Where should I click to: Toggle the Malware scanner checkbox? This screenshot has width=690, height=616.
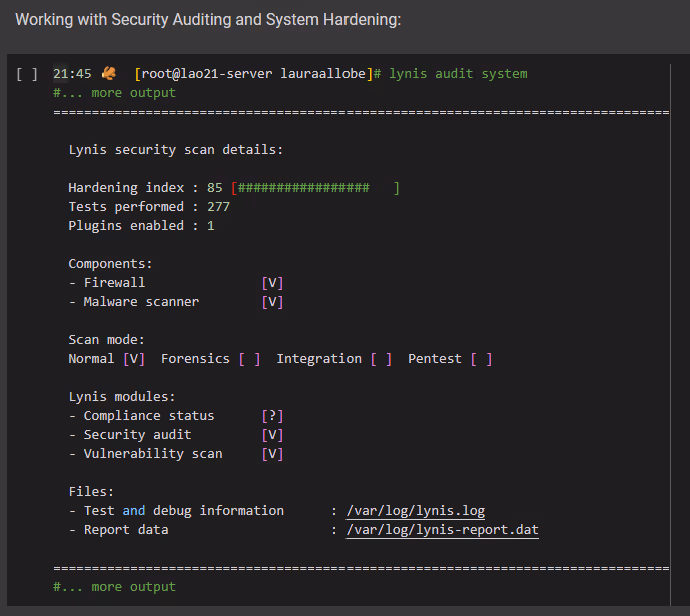point(272,302)
